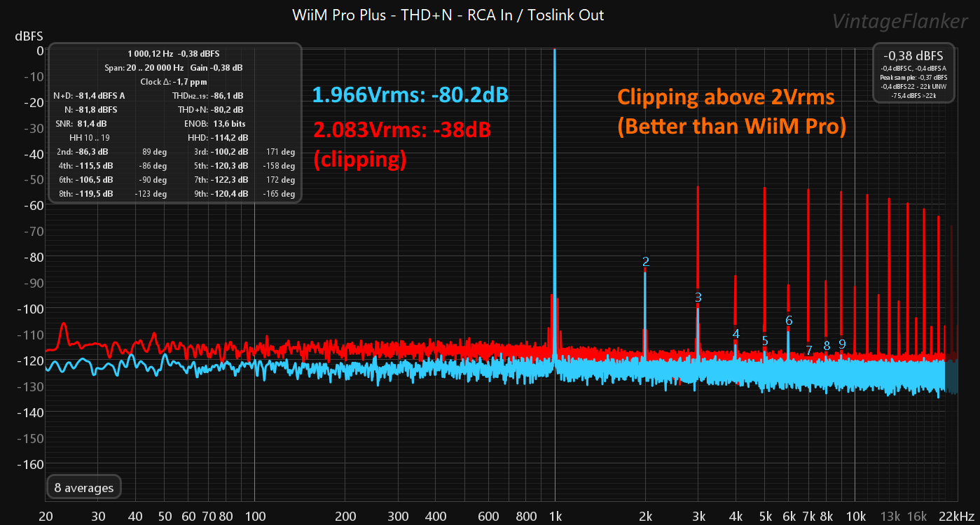The width and height of the screenshot is (980, 525).
Task: Click the "THD+N: -80,2 dB" value
Action: [211, 109]
